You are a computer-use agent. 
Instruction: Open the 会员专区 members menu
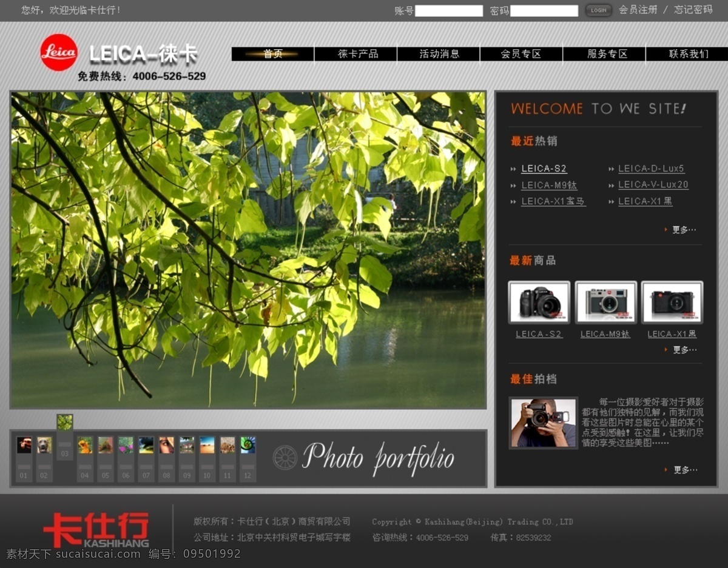(521, 54)
